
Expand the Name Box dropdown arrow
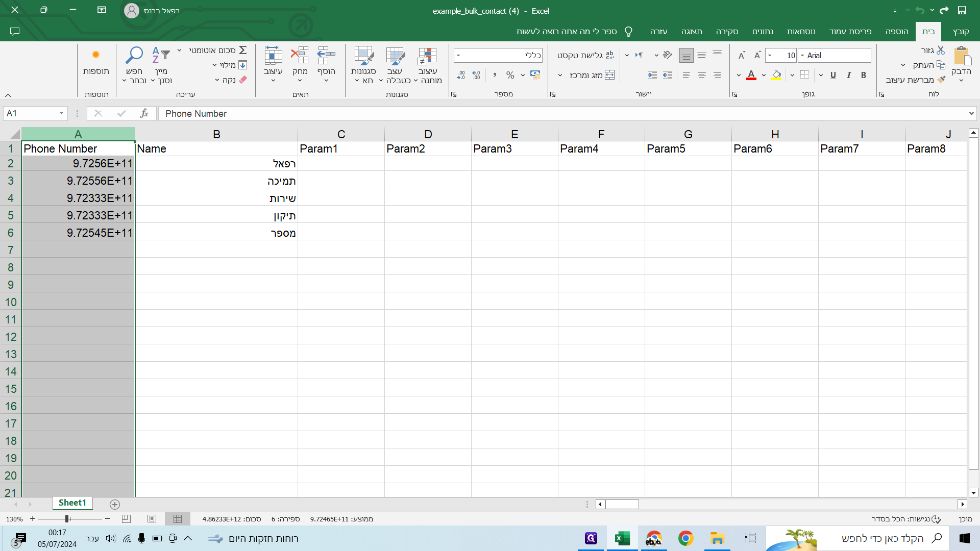point(61,113)
